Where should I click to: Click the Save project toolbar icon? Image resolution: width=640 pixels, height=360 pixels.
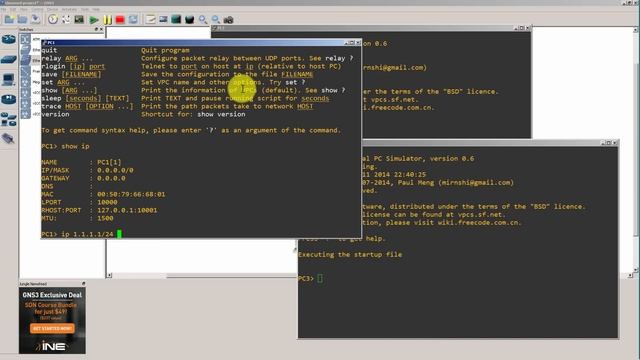coord(36,19)
